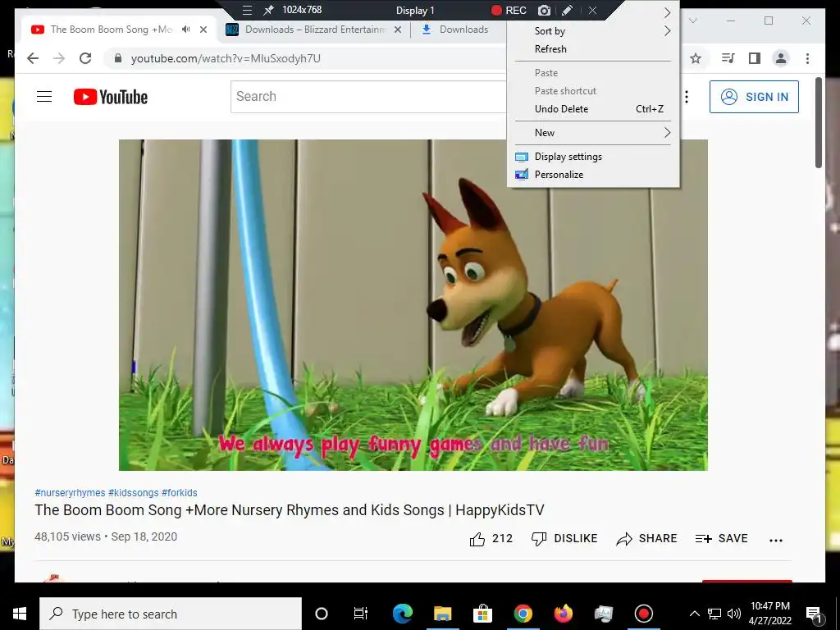This screenshot has height=630, width=840.
Task: Select the Display 1 source
Action: tap(415, 10)
